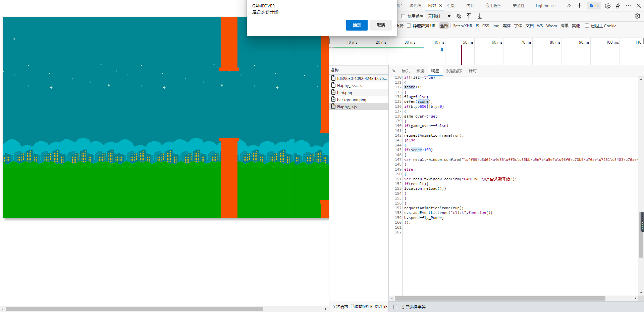This screenshot has width=644, height=312.
Task: Select the fdf39030-1092-4248 request
Action: click(359, 78)
